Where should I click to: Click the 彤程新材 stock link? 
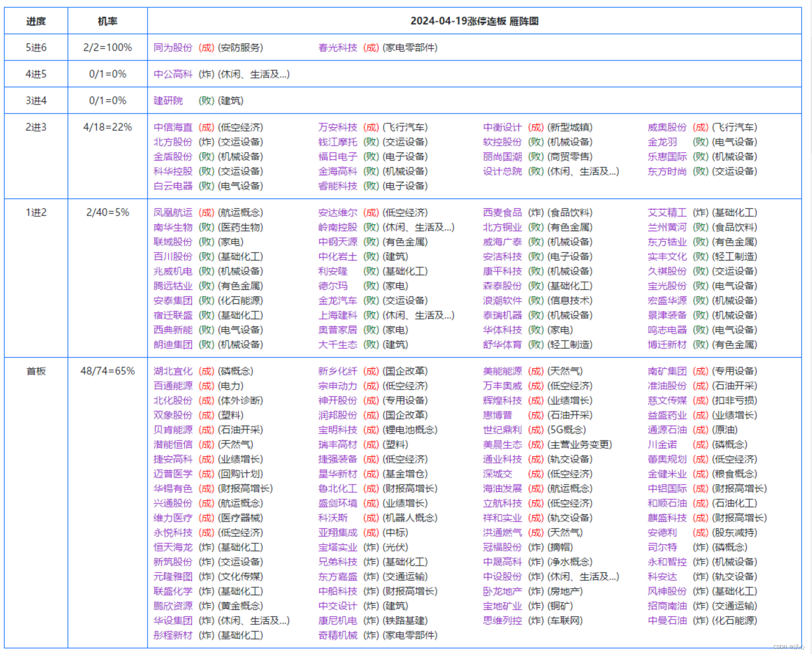click(x=173, y=635)
